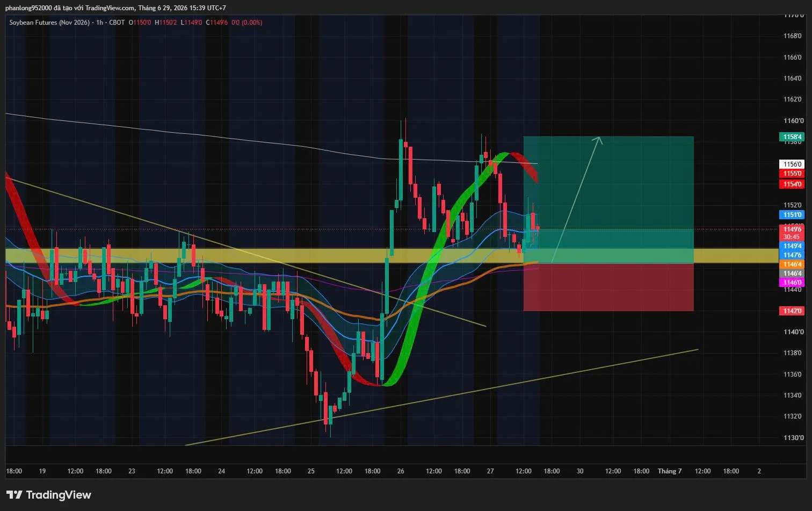
Task: Click the 30:45 bar countdown timer
Action: [x=792, y=237]
